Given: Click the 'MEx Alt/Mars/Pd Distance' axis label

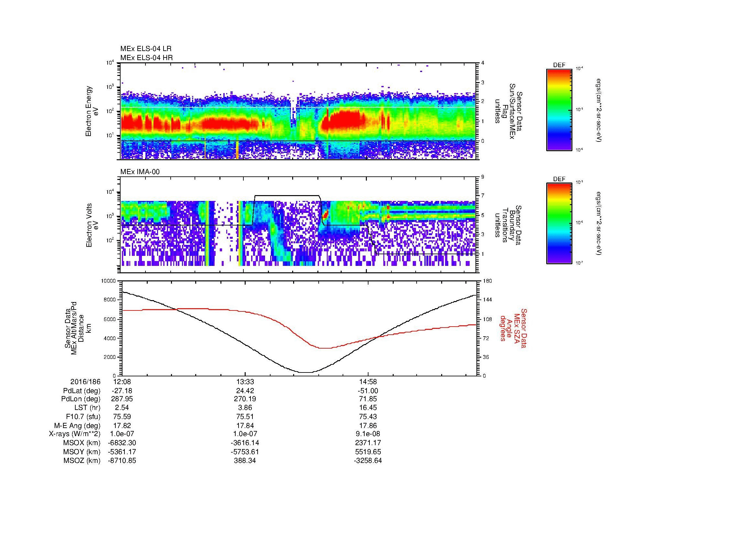Looking at the screenshot, I should (x=78, y=328).
